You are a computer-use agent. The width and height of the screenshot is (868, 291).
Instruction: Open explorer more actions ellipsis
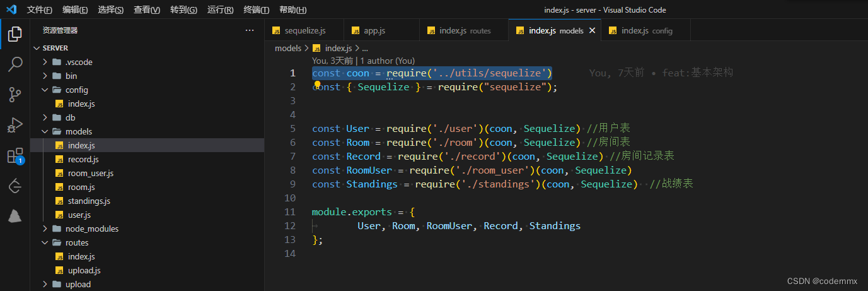click(x=250, y=30)
